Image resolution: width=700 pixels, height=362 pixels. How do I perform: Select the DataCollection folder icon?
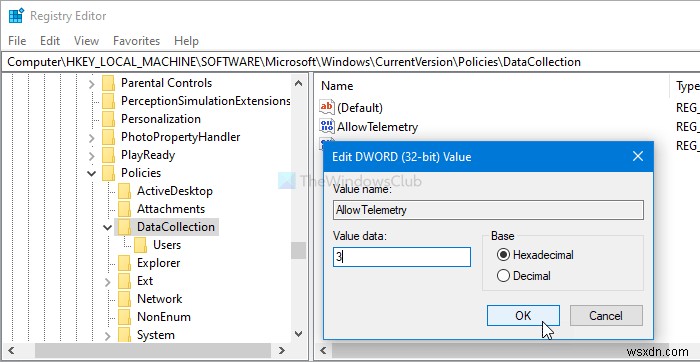coord(125,227)
